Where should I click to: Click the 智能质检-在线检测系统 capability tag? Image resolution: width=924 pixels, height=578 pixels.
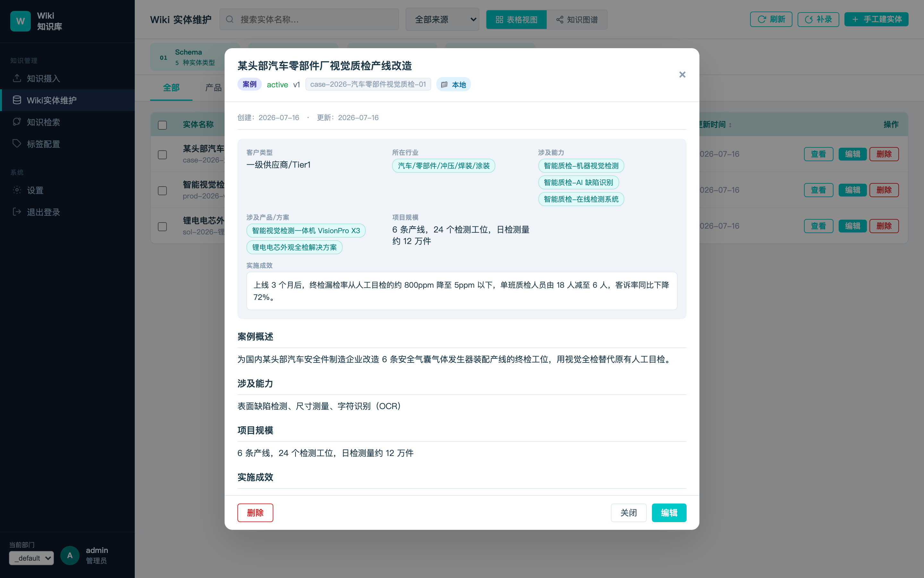[x=581, y=199]
